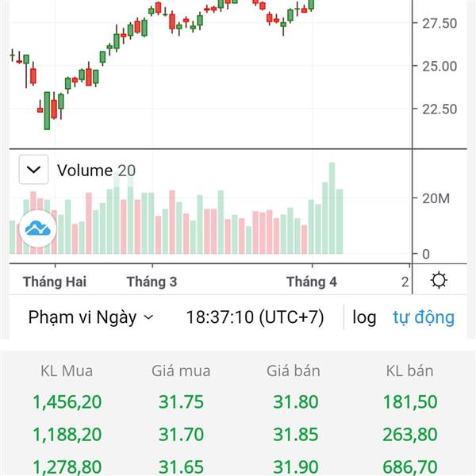The image size is (476, 476).
Task: Click the Giá bán column header
Action: click(294, 371)
